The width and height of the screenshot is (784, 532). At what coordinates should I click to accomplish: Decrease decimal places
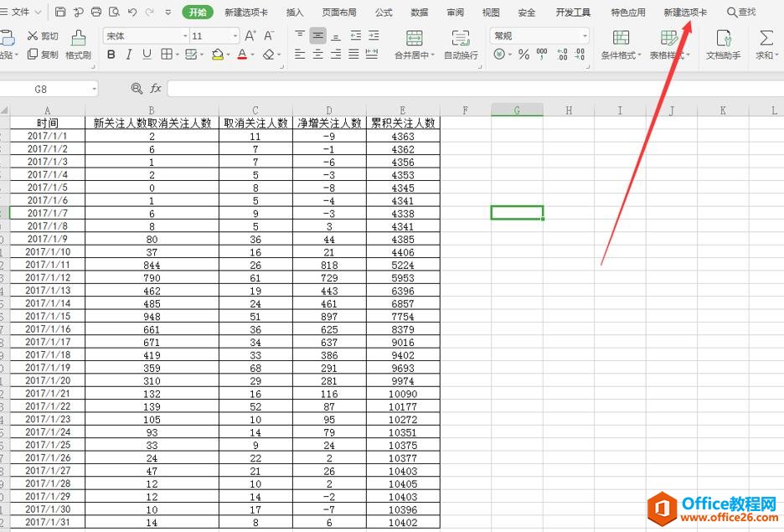pyautogui.click(x=580, y=54)
